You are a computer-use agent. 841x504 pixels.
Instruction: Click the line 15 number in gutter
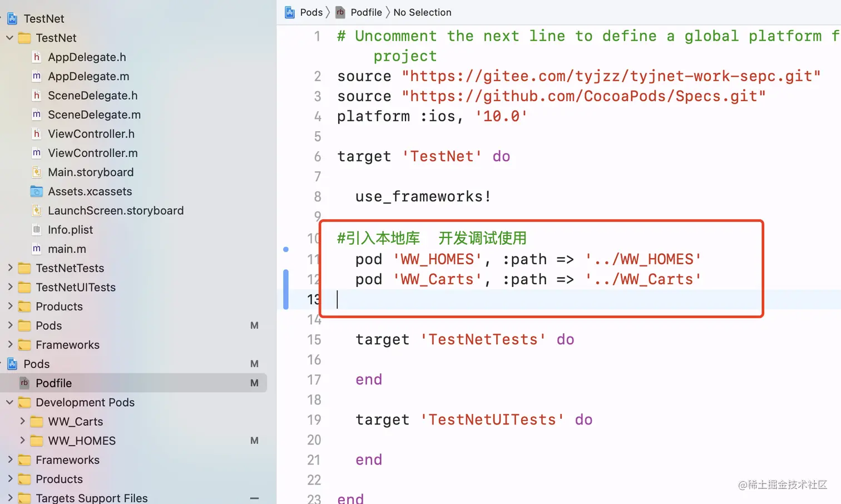pyautogui.click(x=314, y=339)
